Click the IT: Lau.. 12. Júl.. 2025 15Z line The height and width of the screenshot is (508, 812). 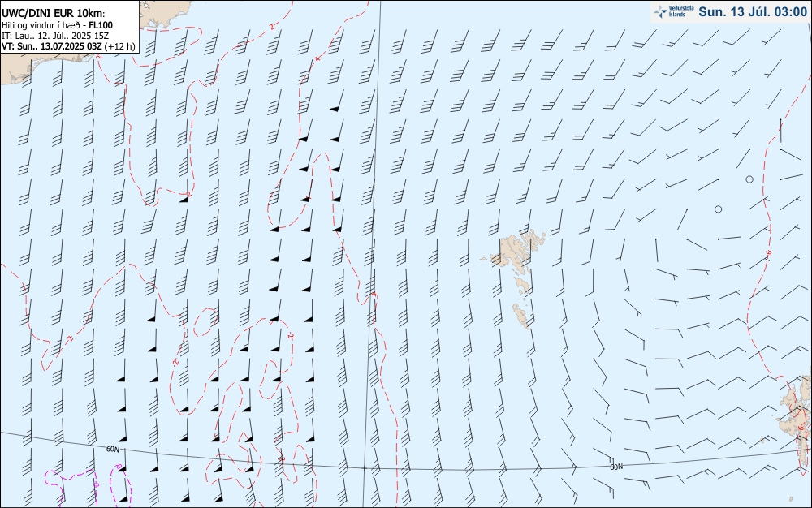click(55, 36)
